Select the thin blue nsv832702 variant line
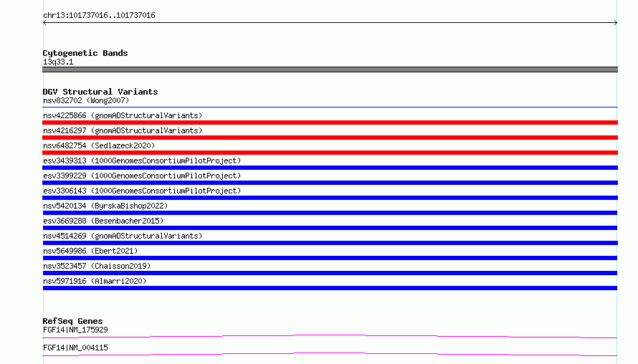Viewport: 638px width, 364px height. 330,107
